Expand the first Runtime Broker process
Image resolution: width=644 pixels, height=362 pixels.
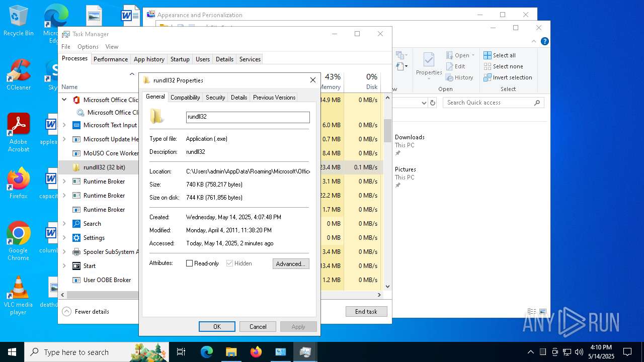click(64, 182)
